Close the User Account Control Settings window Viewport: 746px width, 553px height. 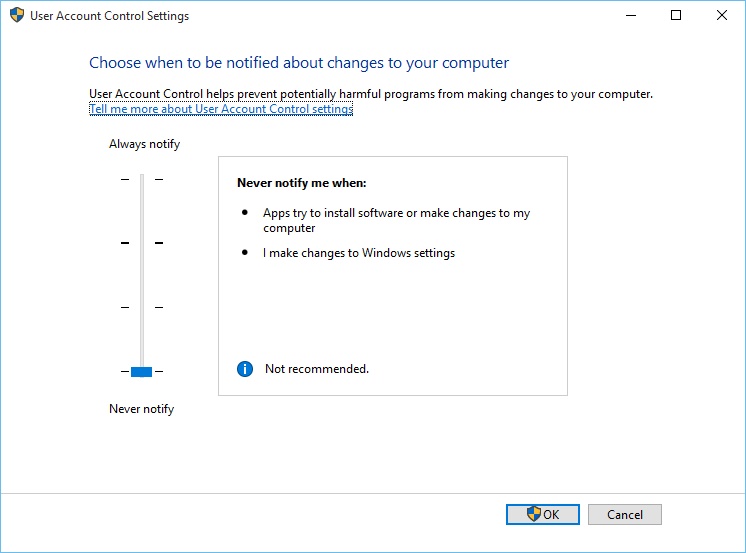(x=722, y=16)
